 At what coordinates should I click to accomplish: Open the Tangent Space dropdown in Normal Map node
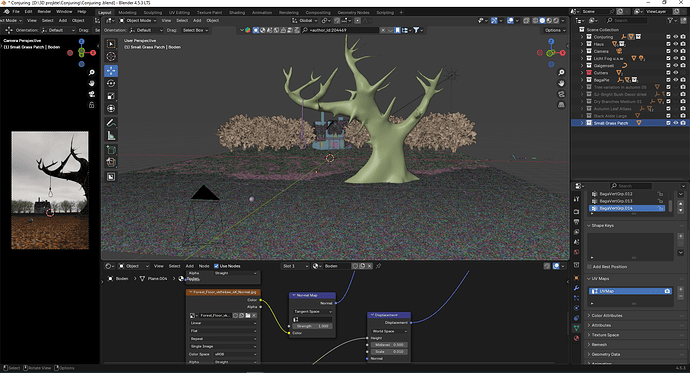(312, 311)
